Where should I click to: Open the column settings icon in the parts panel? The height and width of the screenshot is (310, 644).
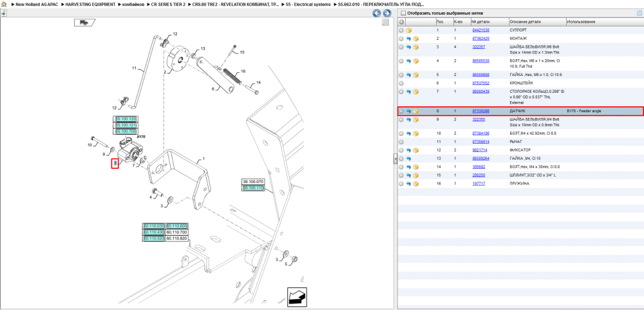pyautogui.click(x=639, y=13)
